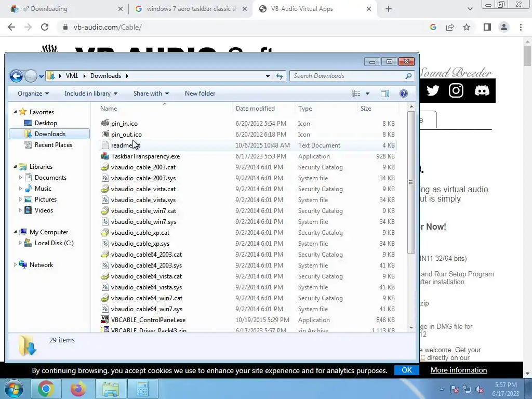Click Discord icon on VB-Audio page
532x399 pixels.
[482, 90]
